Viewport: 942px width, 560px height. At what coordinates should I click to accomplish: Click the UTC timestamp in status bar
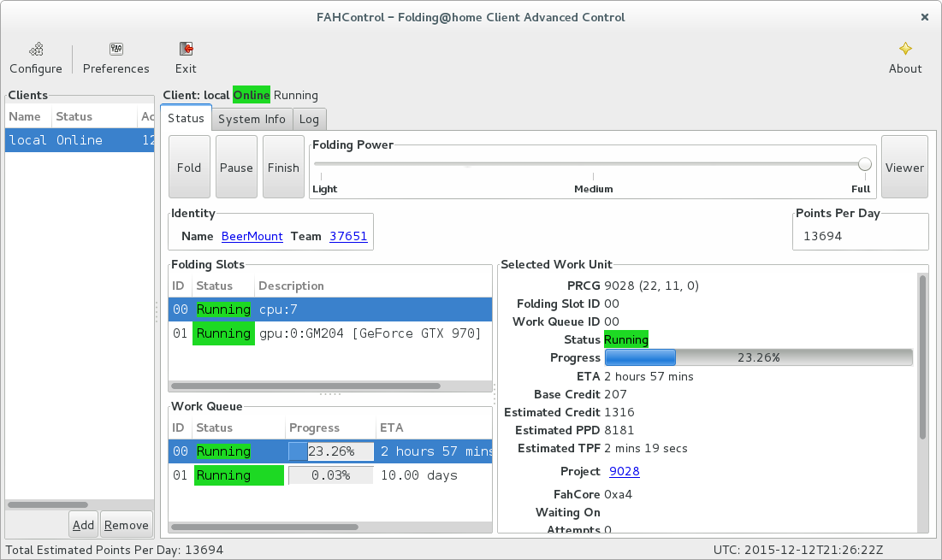click(x=797, y=550)
